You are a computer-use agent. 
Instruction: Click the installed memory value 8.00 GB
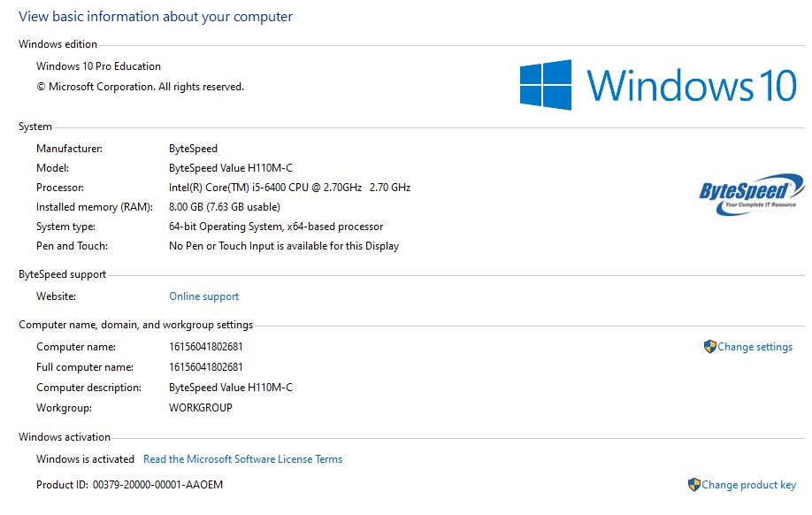pos(224,207)
